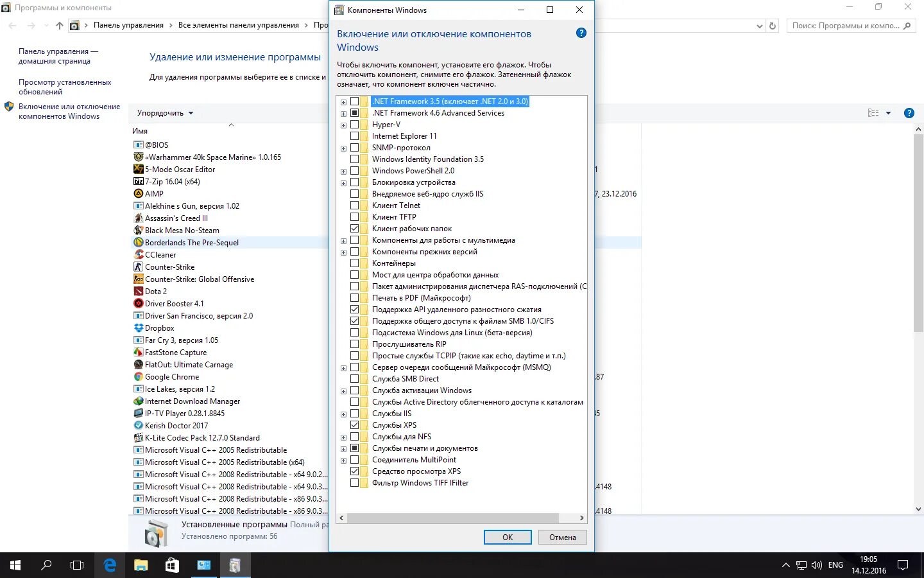Select the Kerish Doctor 2017 icon
Screen dimensions: 924x578
[138, 426]
